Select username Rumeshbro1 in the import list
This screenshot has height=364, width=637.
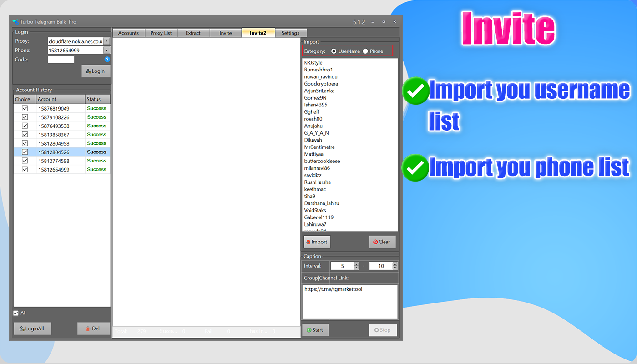(x=318, y=70)
